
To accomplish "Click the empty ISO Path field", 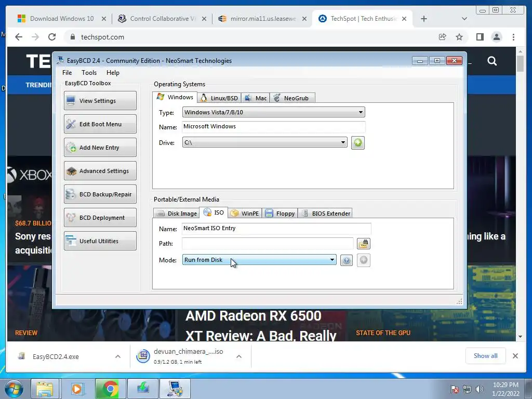I will (x=268, y=244).
